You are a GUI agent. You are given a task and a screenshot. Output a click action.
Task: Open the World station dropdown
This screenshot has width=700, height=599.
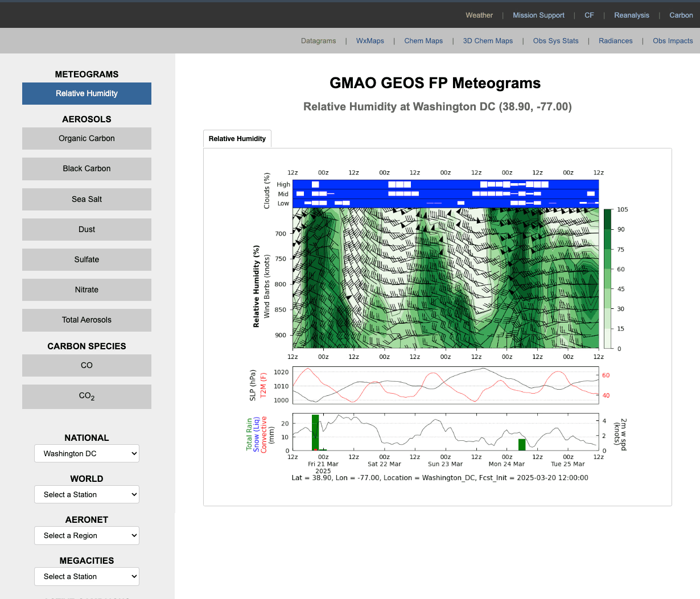tap(87, 494)
